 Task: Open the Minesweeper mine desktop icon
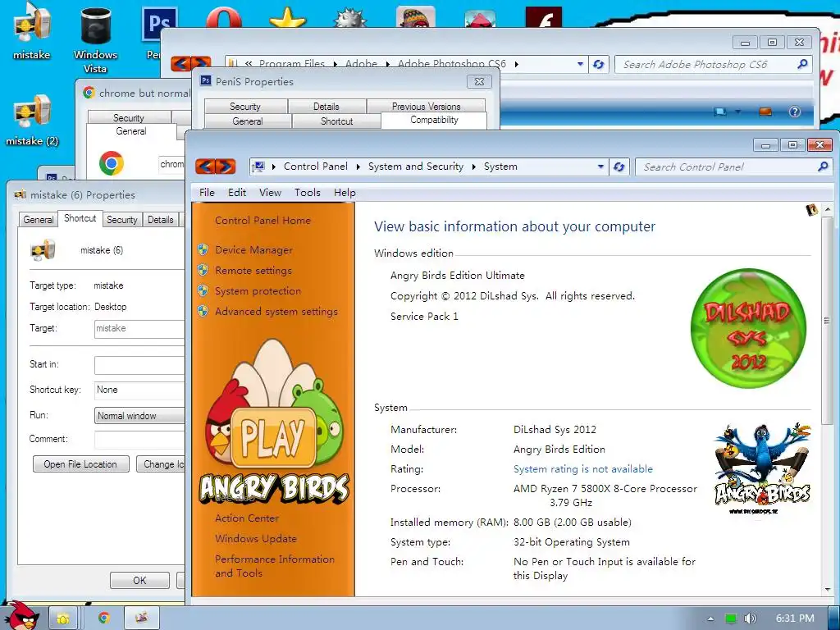tap(349, 18)
